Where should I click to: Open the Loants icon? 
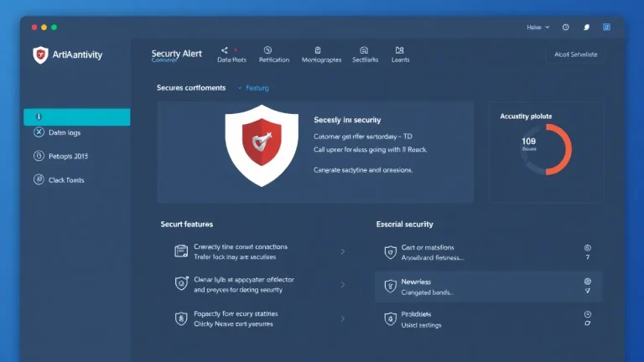(400, 50)
